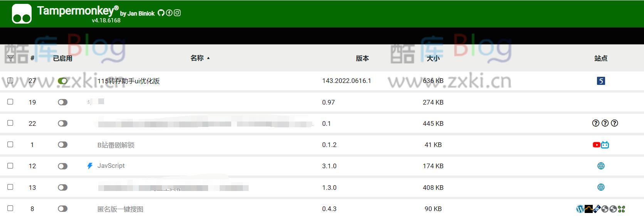This screenshot has height=218, width=644.
Task: Click the Jan Biniok author link
Action: pos(141,14)
